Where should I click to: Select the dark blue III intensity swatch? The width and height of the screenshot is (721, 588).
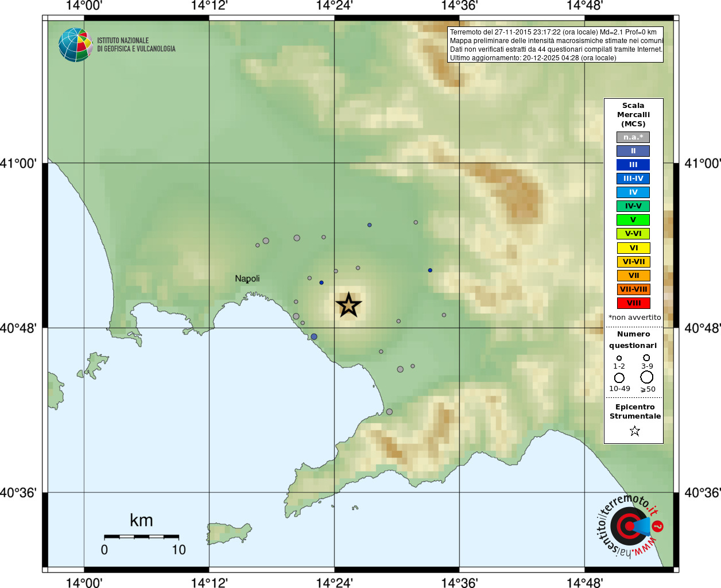[x=633, y=165]
